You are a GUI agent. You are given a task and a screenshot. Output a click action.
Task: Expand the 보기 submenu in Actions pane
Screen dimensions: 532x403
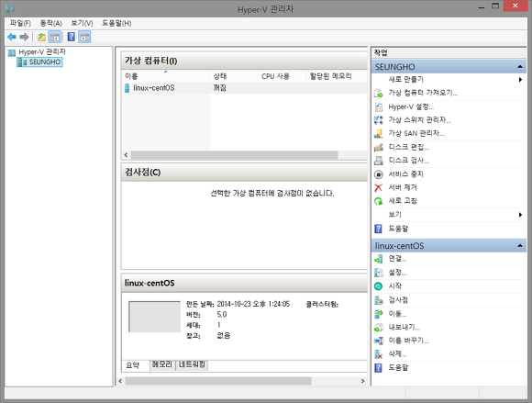point(520,215)
